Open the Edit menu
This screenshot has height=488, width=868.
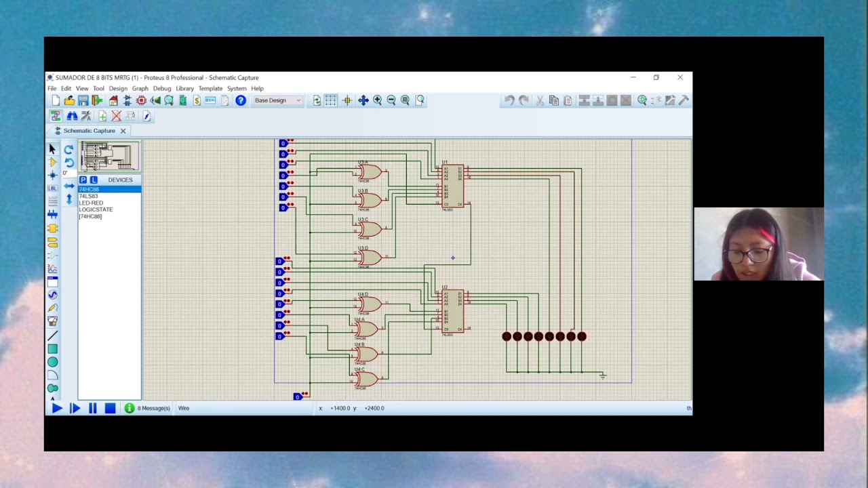click(x=66, y=89)
